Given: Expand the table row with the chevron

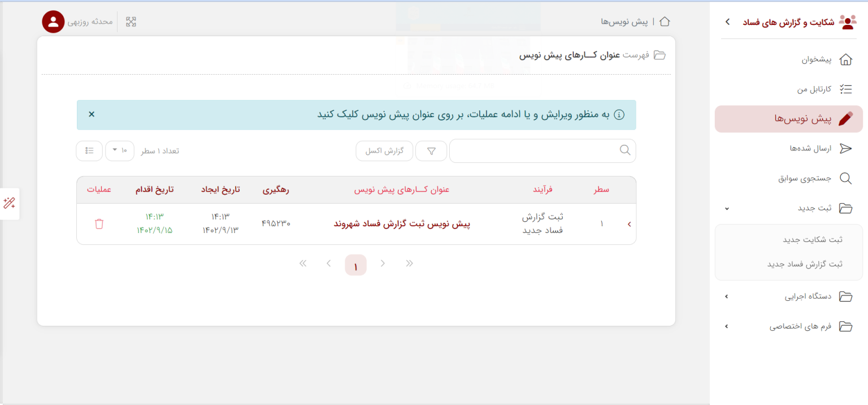Looking at the screenshot, I should 630,224.
